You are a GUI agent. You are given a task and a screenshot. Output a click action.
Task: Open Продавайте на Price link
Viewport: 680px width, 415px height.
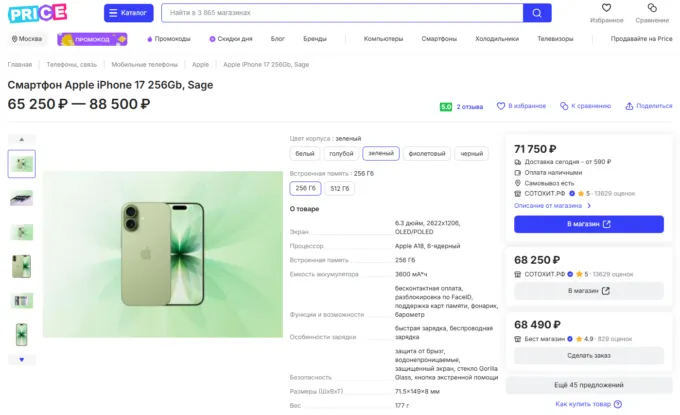tap(641, 39)
